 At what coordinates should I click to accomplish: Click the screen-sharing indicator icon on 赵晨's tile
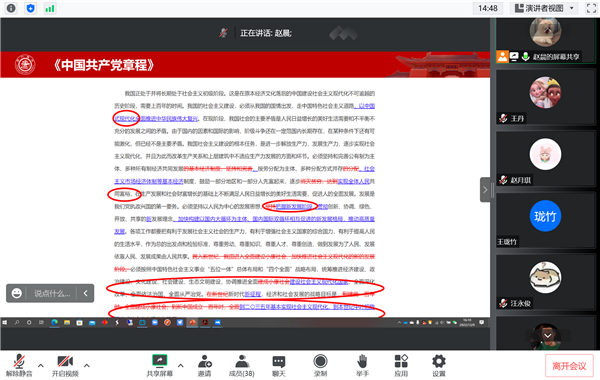pos(514,57)
